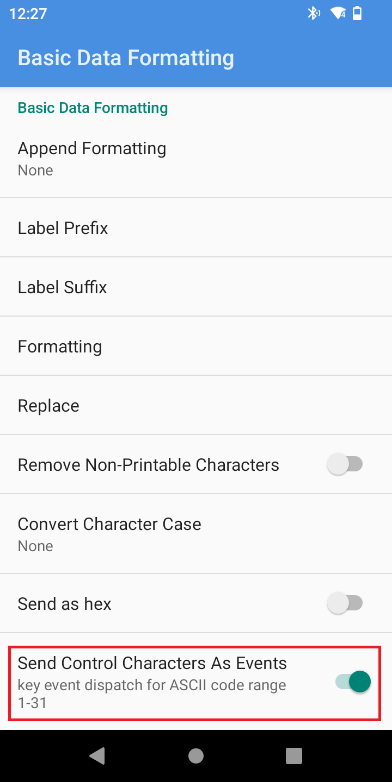Select the Replace setting row
The height and width of the screenshot is (782, 392).
[196, 405]
